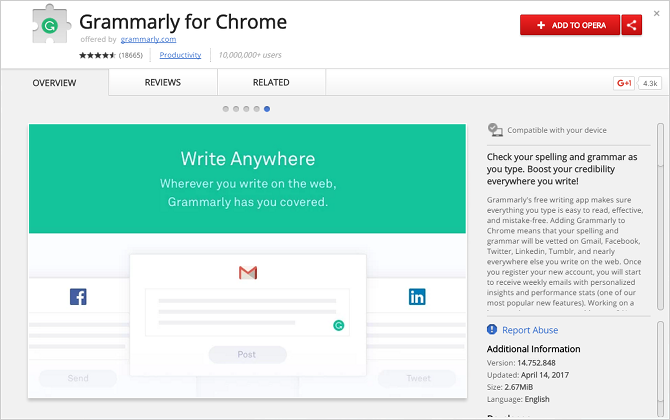Click the Facebook logo in the screenshot

coord(78,297)
